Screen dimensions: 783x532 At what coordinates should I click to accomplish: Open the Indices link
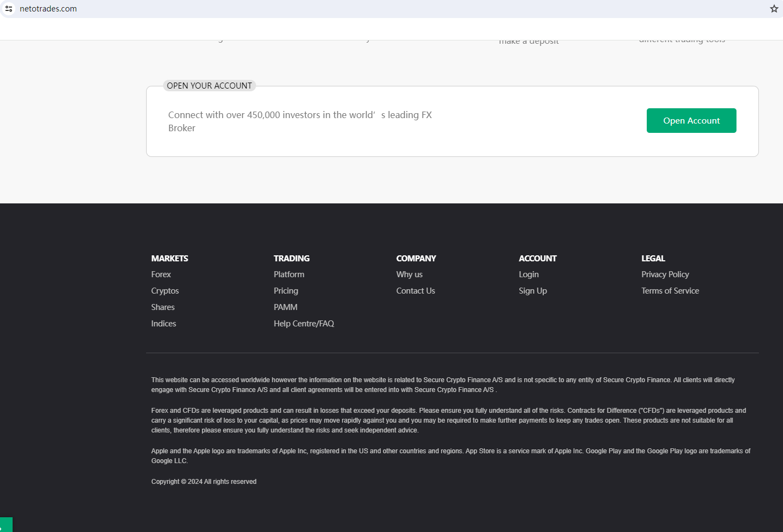pyautogui.click(x=164, y=324)
